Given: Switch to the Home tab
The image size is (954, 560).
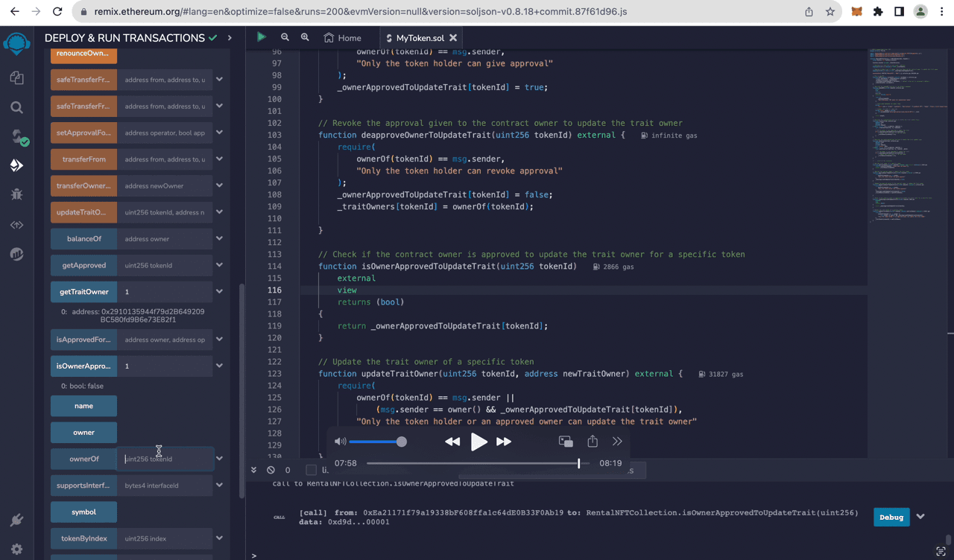Looking at the screenshot, I should [343, 38].
